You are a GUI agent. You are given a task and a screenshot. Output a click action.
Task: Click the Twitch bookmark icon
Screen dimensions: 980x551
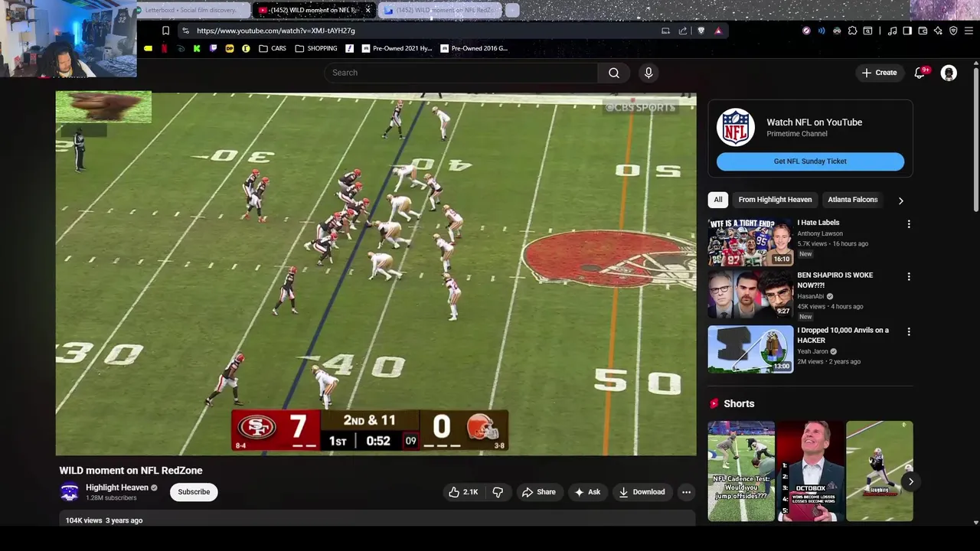(x=213, y=48)
